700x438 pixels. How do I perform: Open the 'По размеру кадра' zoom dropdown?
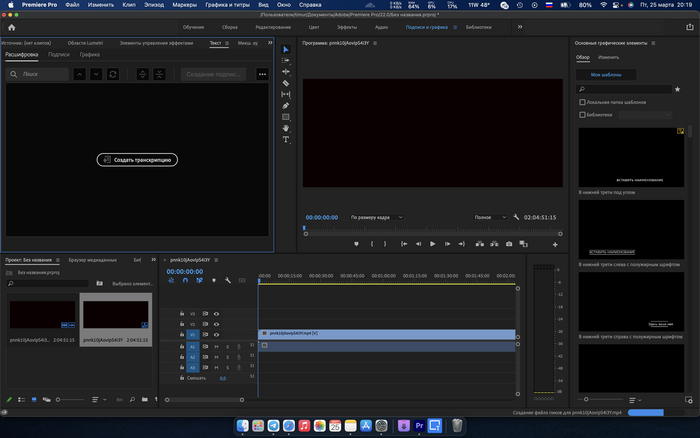point(376,217)
